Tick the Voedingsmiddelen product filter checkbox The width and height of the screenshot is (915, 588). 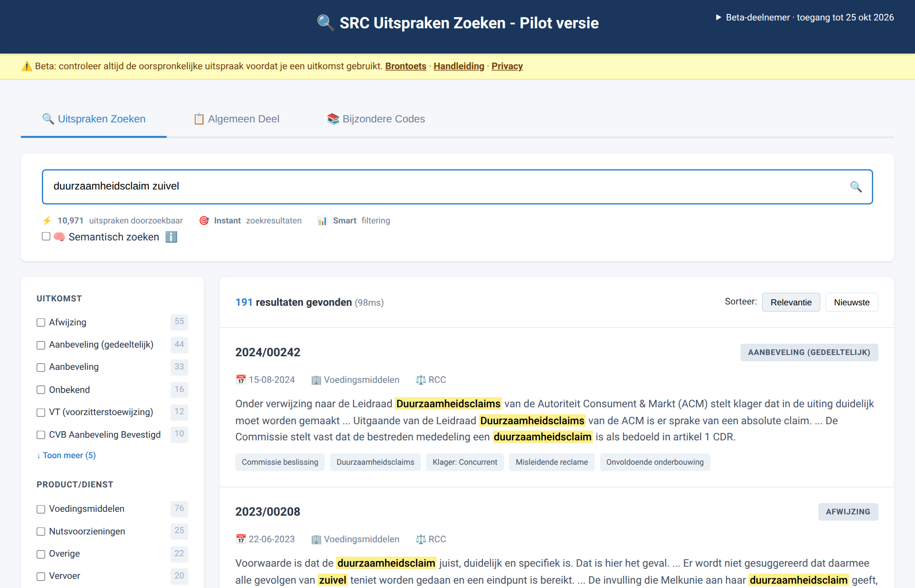coord(41,509)
